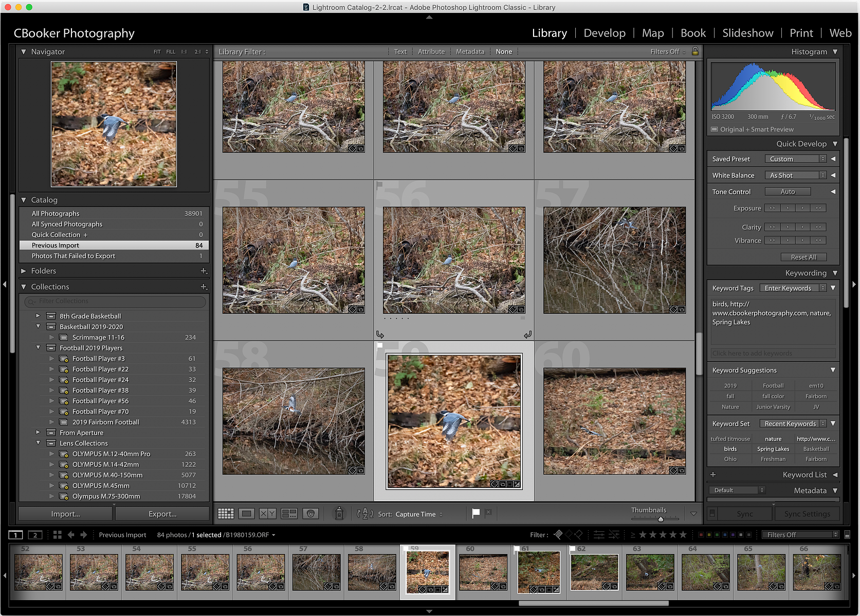Go forward with the filmstrip right arrow
Screen dimensions: 860x616
[84, 535]
